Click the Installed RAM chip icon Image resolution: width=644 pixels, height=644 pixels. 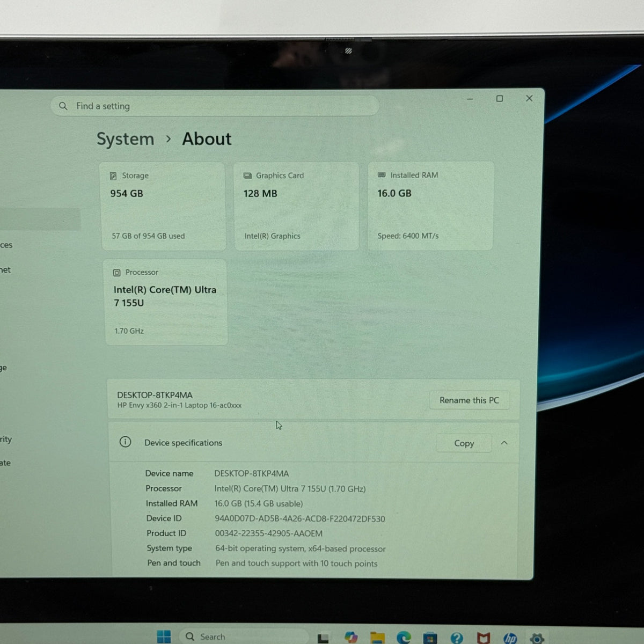point(382,175)
